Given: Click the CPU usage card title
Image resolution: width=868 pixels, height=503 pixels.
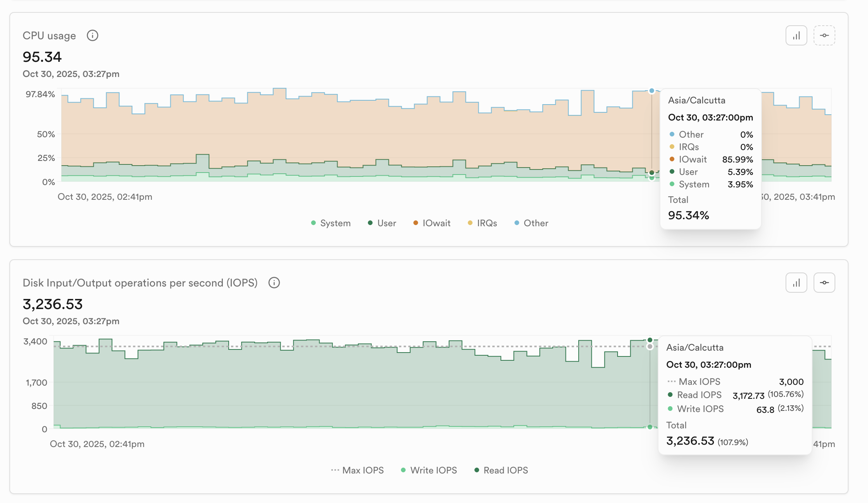Looking at the screenshot, I should [49, 36].
